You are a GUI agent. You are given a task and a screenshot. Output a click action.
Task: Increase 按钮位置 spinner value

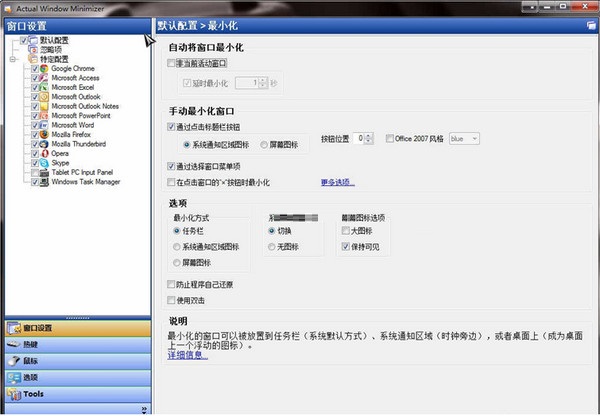point(368,135)
